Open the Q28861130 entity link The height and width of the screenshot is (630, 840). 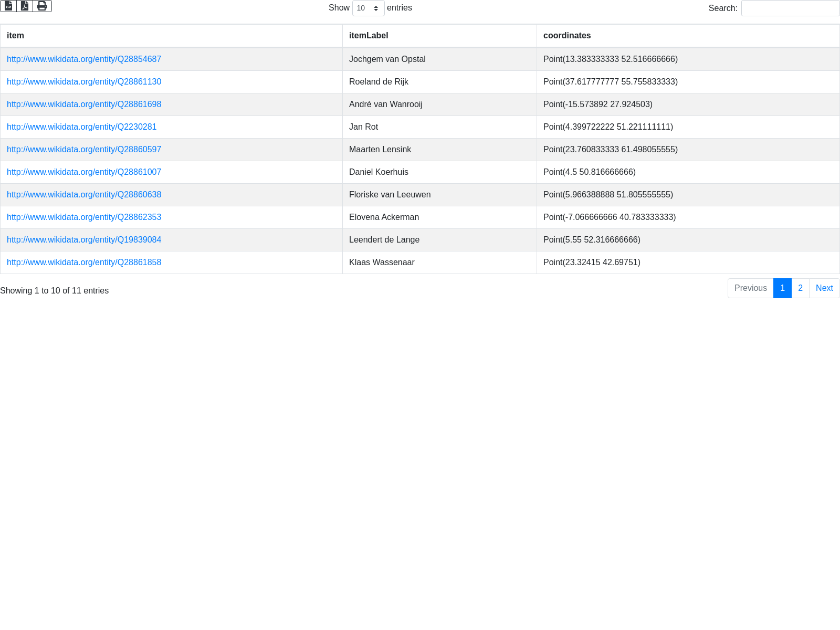pyautogui.click(x=84, y=82)
